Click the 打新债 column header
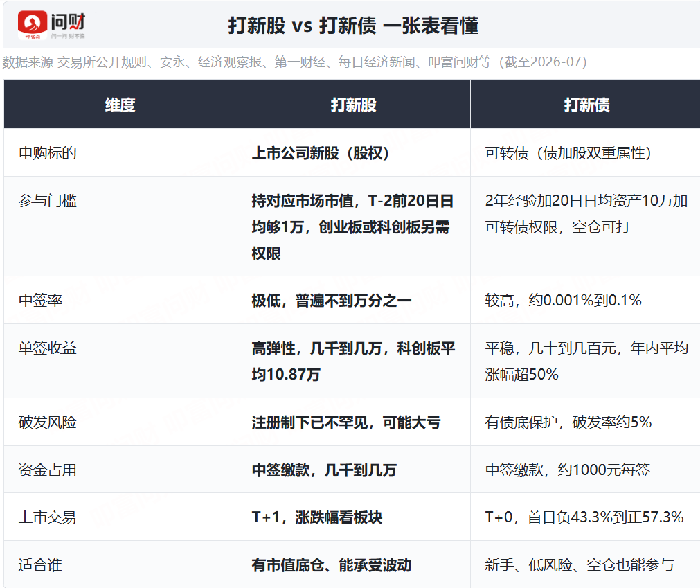The image size is (700, 588). pyautogui.click(x=586, y=105)
